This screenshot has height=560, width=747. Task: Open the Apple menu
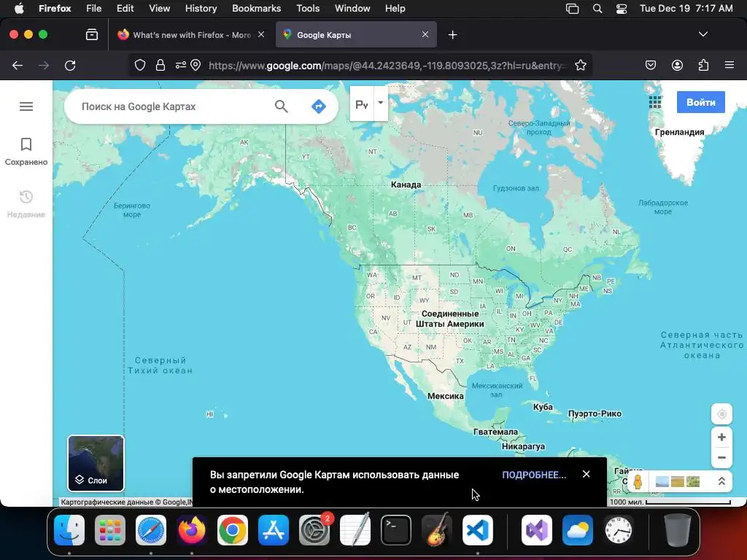coord(19,9)
